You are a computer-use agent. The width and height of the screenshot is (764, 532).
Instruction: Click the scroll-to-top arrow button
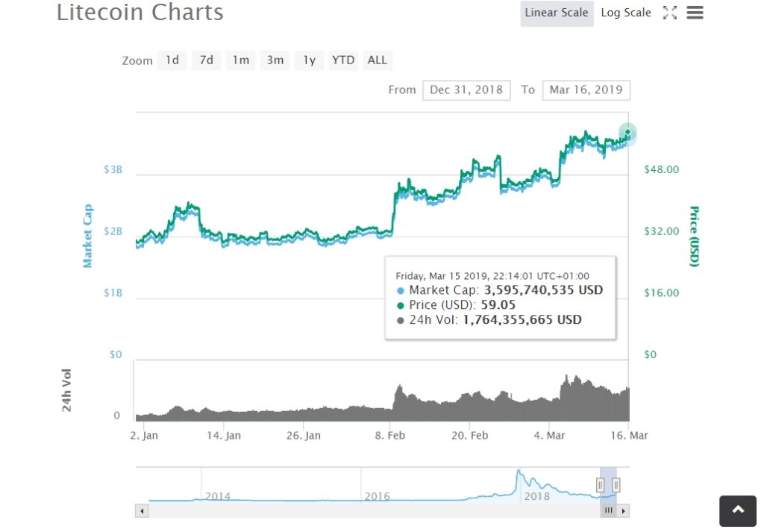pyautogui.click(x=737, y=511)
